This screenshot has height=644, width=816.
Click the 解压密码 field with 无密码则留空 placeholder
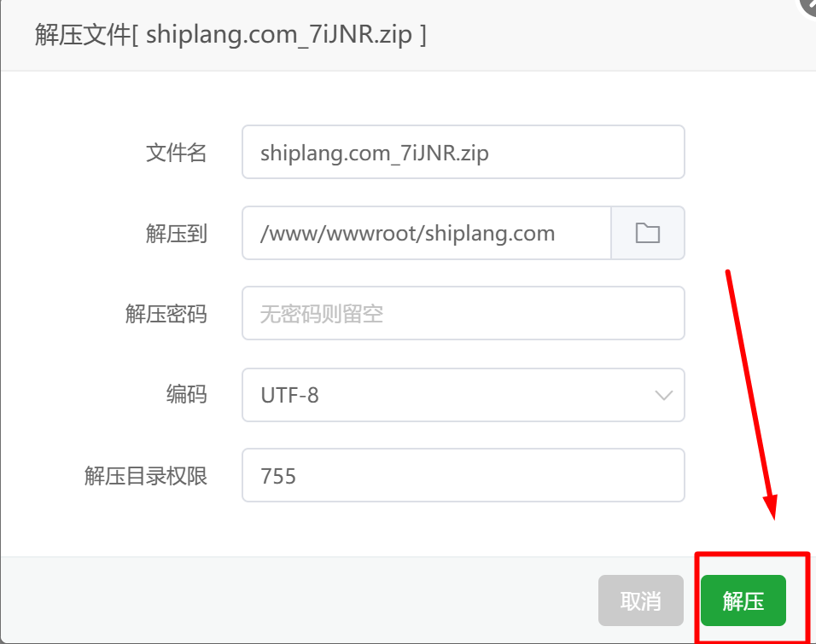coord(463,313)
